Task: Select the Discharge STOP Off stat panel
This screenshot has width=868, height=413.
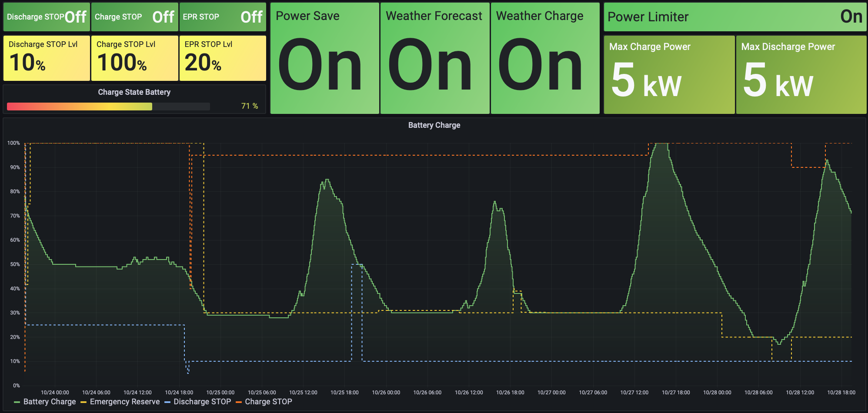Action: 47,17
